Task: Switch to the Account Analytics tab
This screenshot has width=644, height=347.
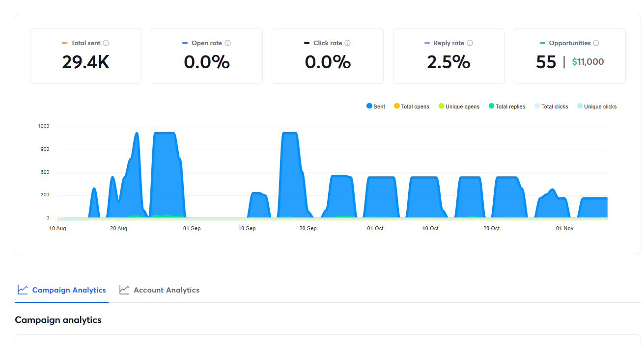Action: click(x=166, y=290)
